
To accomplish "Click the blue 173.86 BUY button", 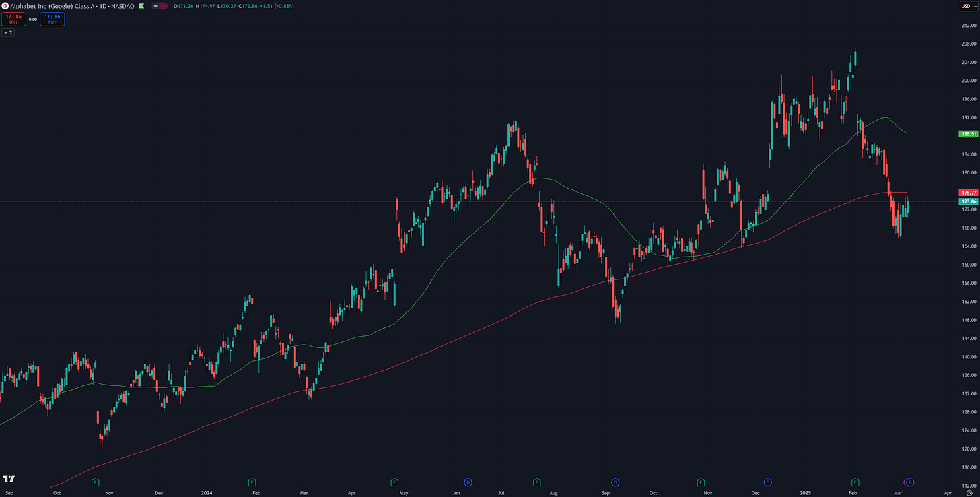I will tap(52, 19).
